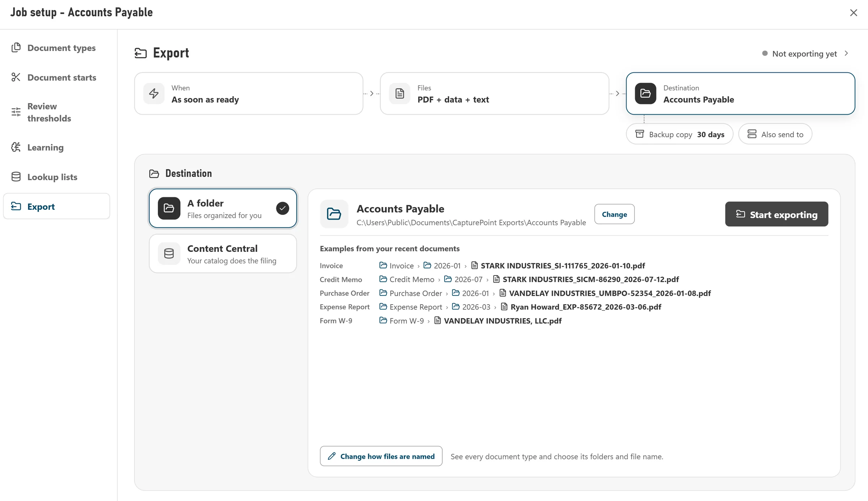
Task: Click the document icon in Files card
Action: tap(400, 94)
